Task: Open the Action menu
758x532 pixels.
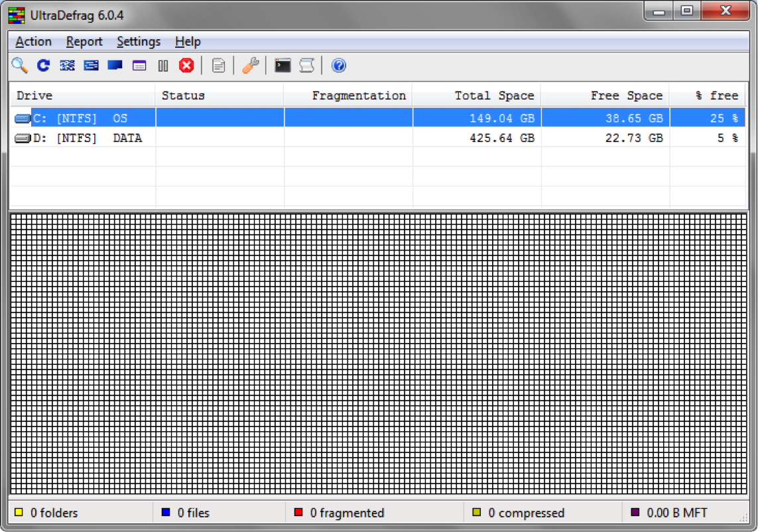Action: 33,42
